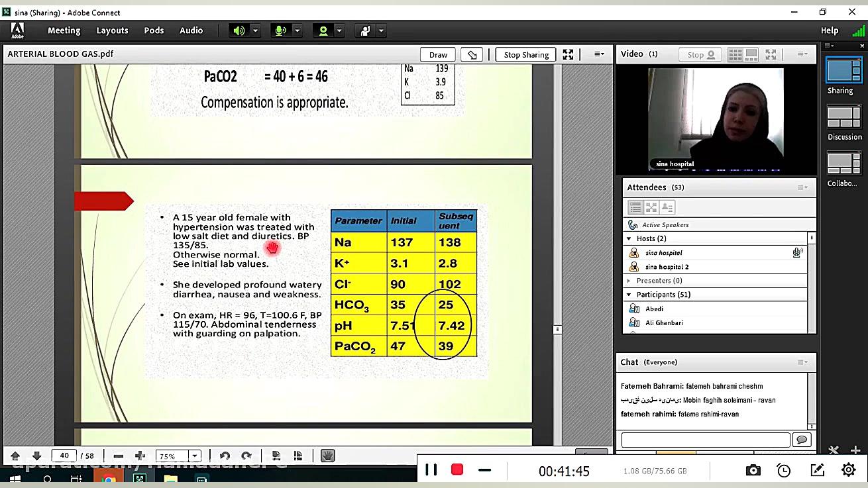
Task: Open the Layouts menu
Action: pyautogui.click(x=112, y=30)
